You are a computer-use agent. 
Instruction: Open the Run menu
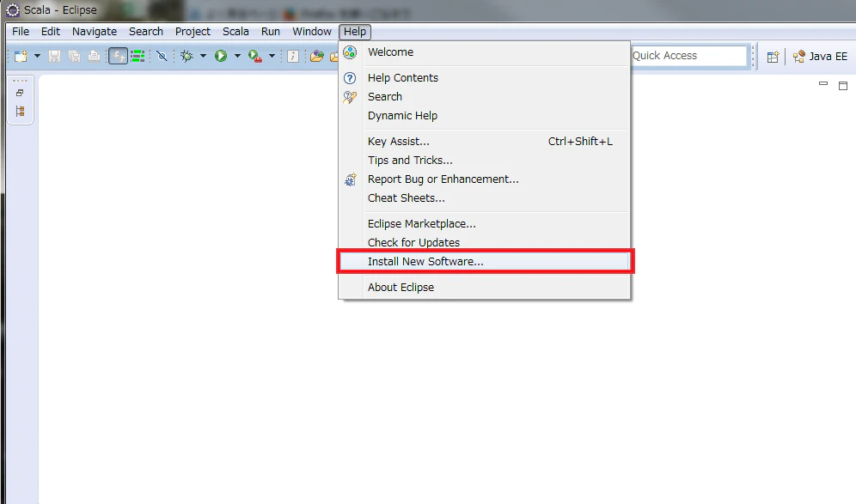(270, 32)
